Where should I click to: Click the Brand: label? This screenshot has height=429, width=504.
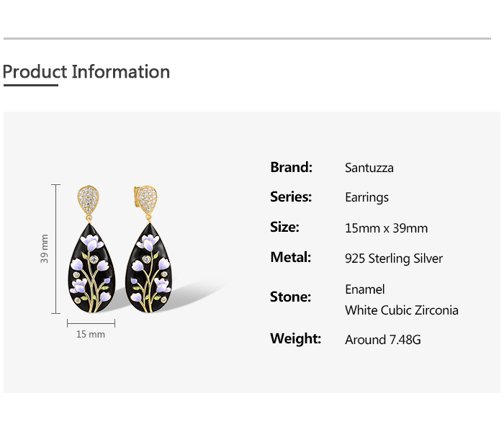(291, 168)
